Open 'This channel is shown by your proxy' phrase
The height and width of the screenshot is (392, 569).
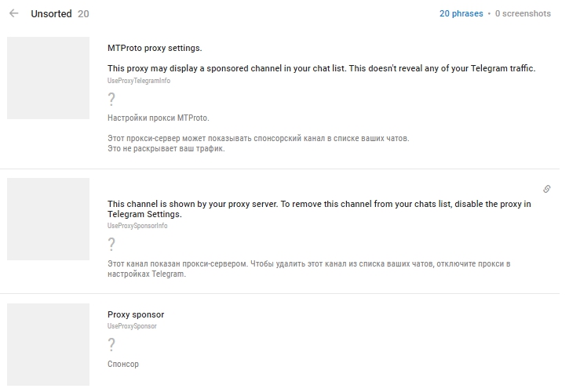(x=319, y=209)
